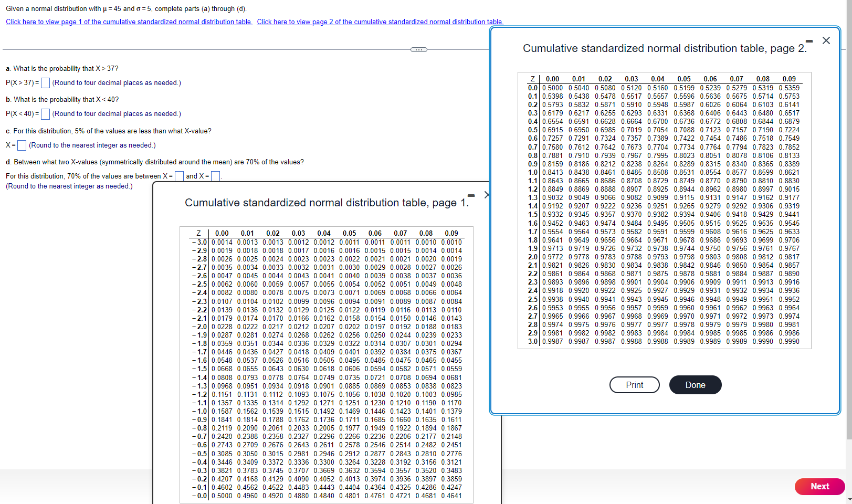The height and width of the screenshot is (504, 852).
Task: Click the 0.0548 cell in page 1 table
Action: pyautogui.click(x=222, y=360)
